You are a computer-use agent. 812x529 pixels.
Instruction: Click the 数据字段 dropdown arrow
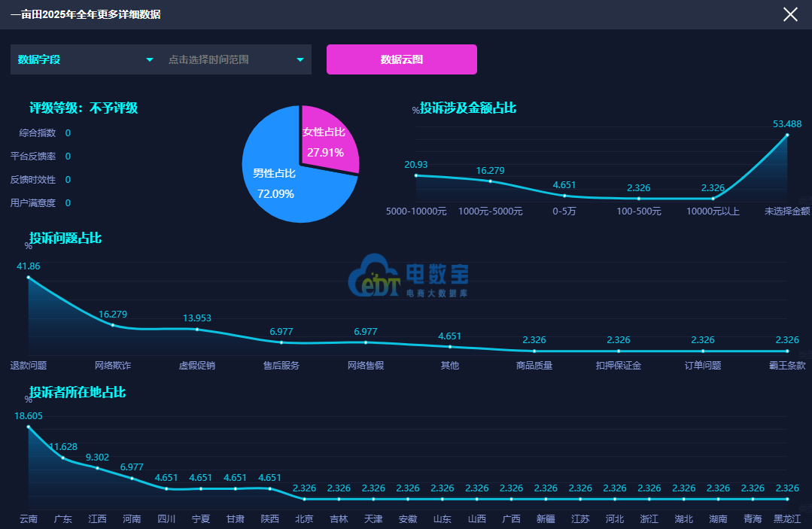pos(150,60)
